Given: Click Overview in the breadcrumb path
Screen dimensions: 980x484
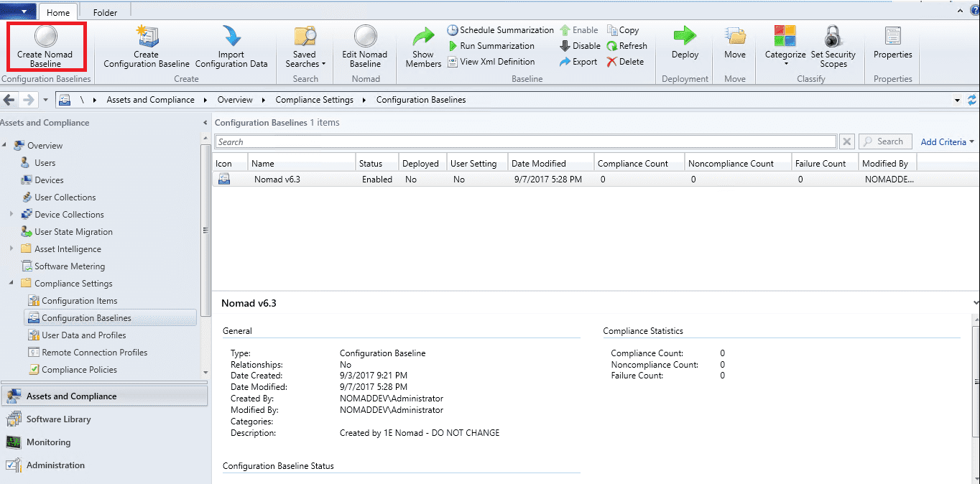Looking at the screenshot, I should click(x=235, y=100).
